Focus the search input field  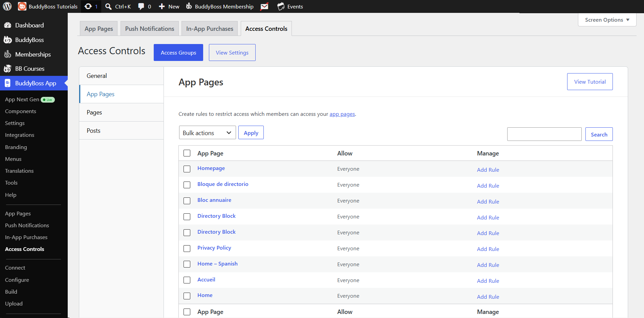(544, 134)
